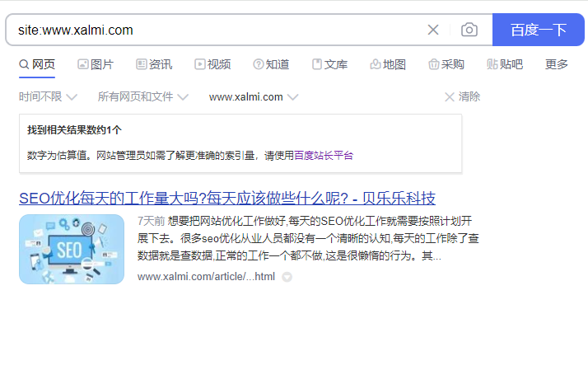Open the 地图 tab
The height and width of the screenshot is (384, 588).
[x=388, y=64]
